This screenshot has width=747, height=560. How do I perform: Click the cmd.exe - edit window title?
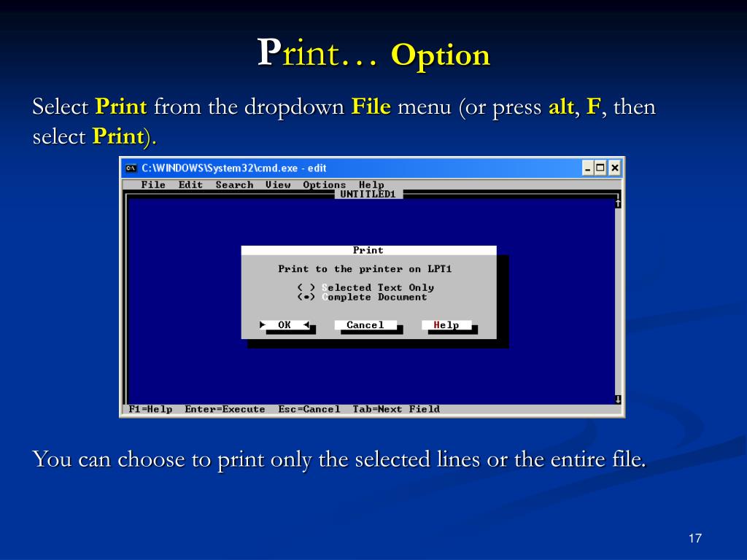click(234, 168)
